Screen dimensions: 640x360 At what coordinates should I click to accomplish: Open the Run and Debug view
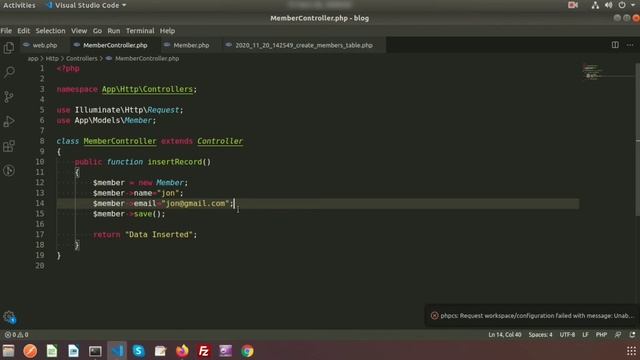tap(9, 121)
